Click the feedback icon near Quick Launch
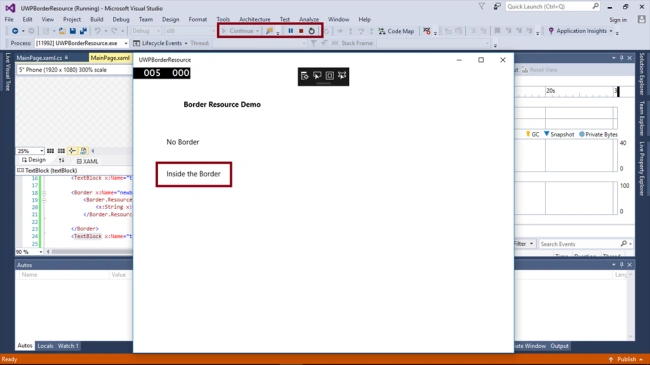Image resolution: width=650 pixels, height=365 pixels. click(x=497, y=6)
